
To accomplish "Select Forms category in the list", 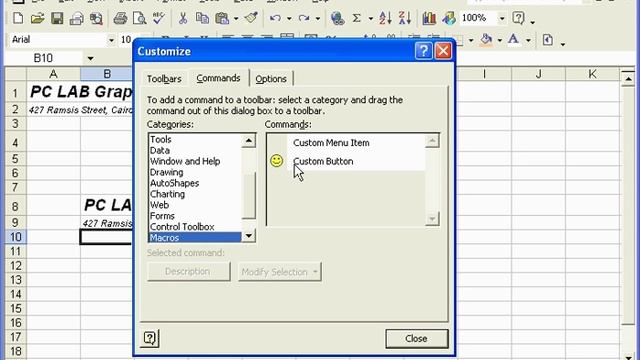I will [x=195, y=216].
